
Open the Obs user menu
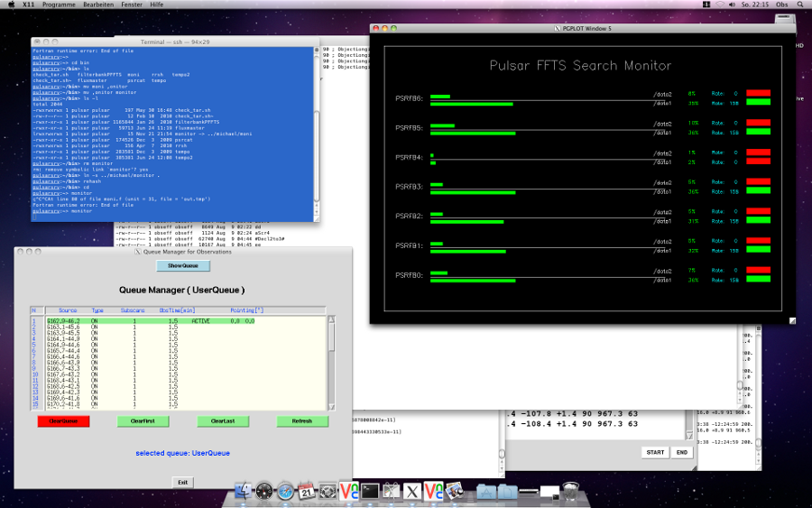coord(781,5)
